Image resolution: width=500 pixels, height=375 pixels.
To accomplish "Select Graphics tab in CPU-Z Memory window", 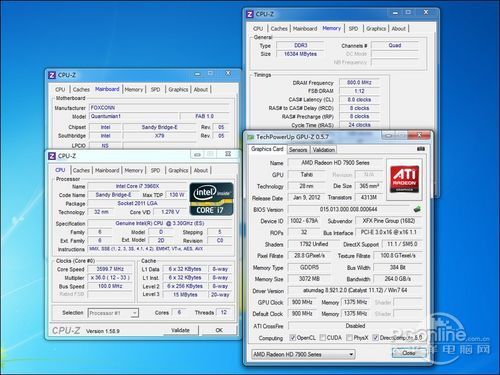I will click(376, 29).
